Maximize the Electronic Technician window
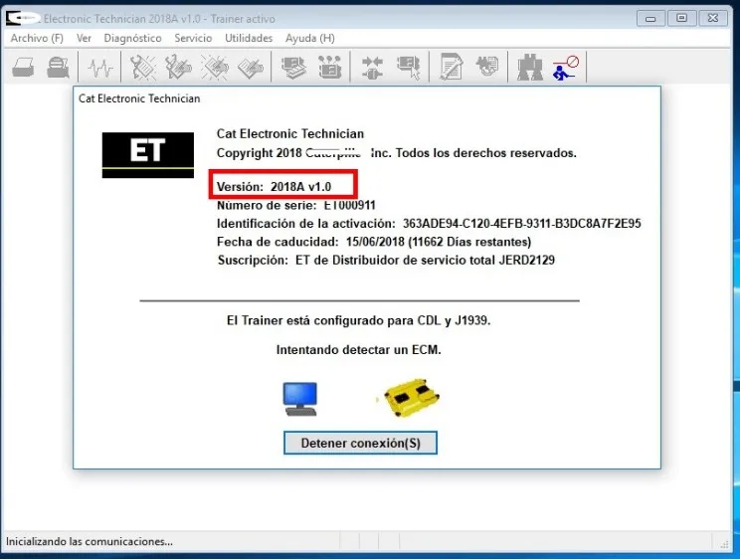This screenshot has width=740, height=560. (681, 18)
